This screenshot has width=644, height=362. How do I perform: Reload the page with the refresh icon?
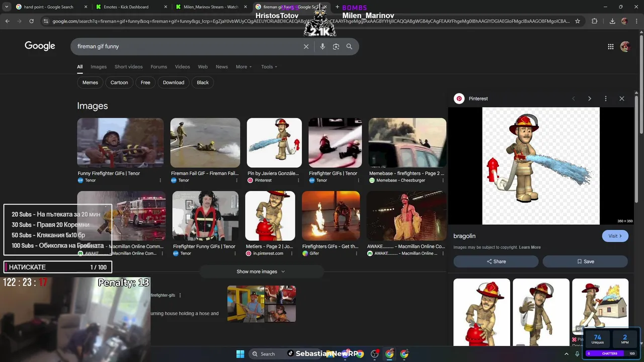tap(31, 21)
